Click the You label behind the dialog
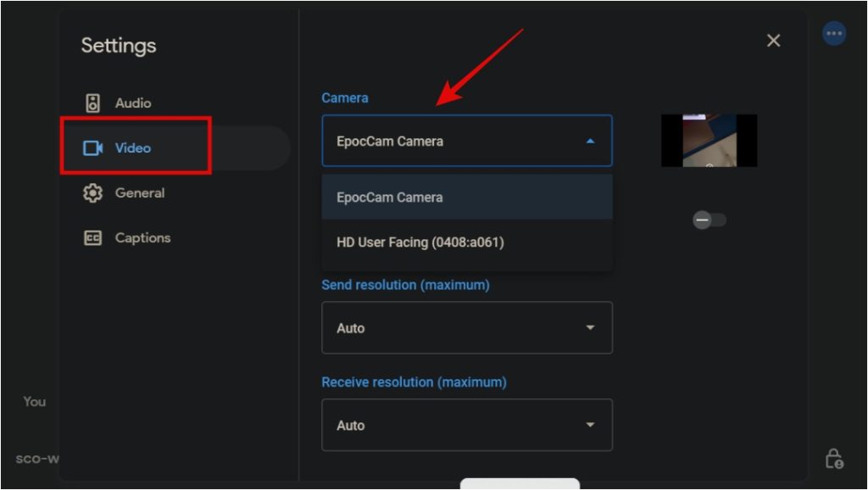 (x=34, y=402)
